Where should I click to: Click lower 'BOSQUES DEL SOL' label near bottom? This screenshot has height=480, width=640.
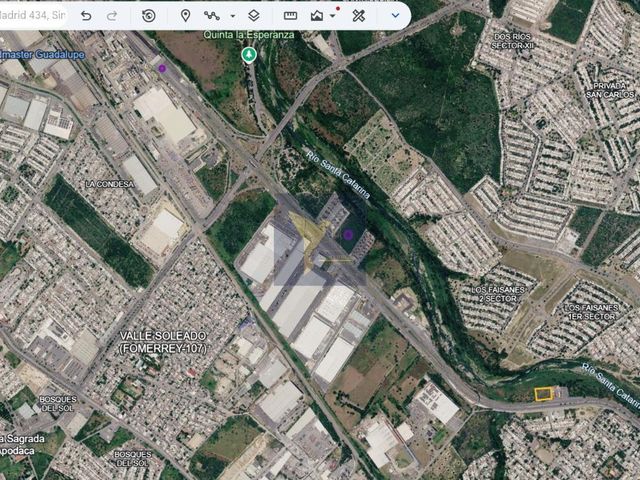pos(132,458)
